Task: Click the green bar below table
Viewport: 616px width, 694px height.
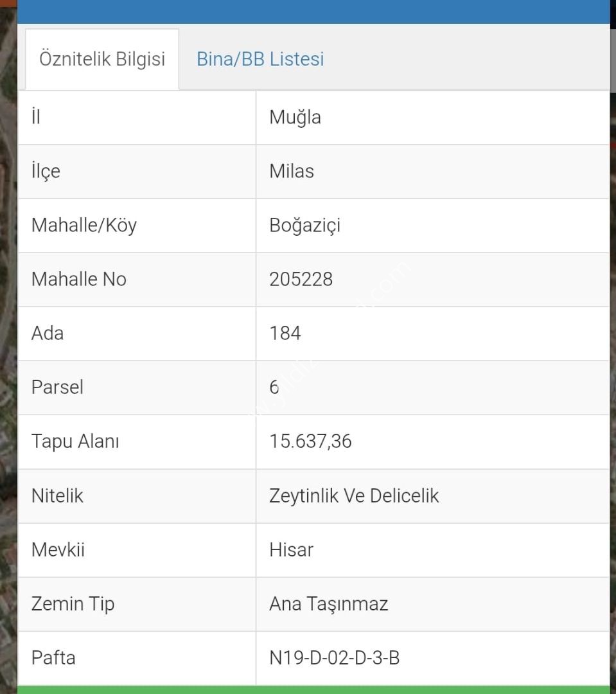Action: 313,690
